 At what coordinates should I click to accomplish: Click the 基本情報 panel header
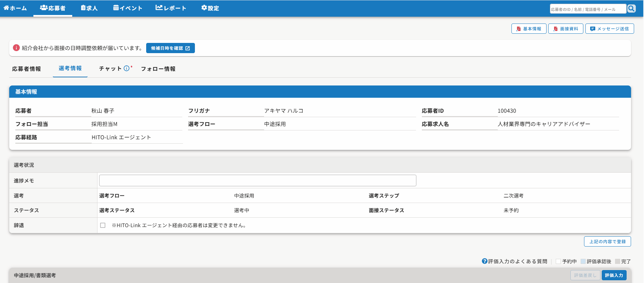coord(320,92)
